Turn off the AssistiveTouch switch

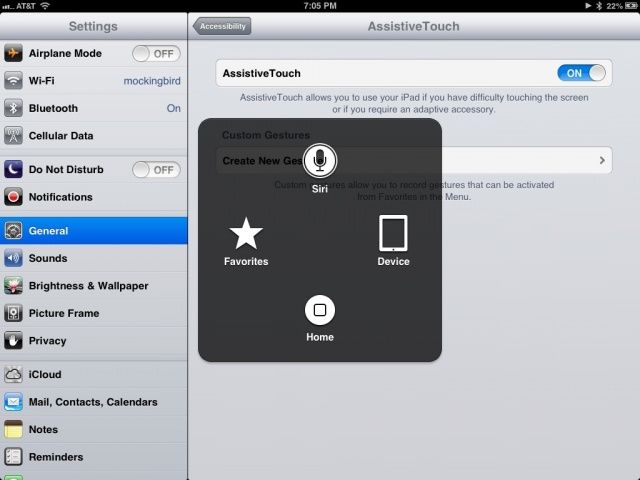click(581, 73)
